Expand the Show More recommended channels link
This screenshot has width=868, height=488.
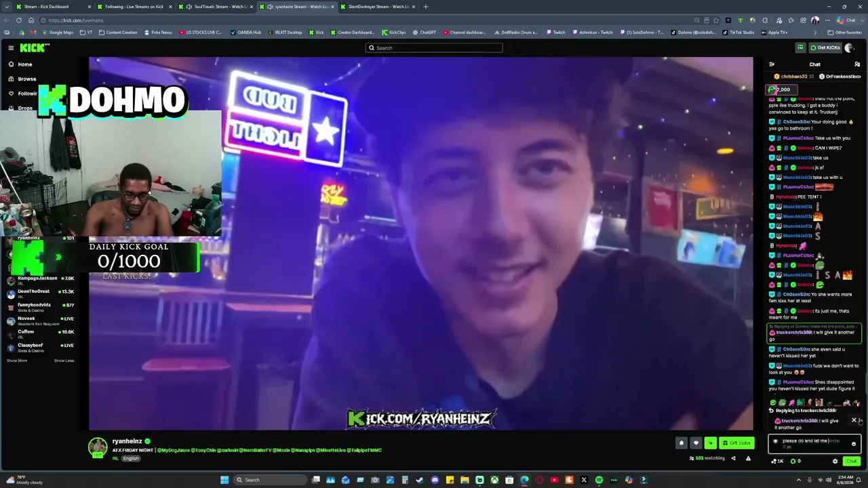click(x=17, y=361)
